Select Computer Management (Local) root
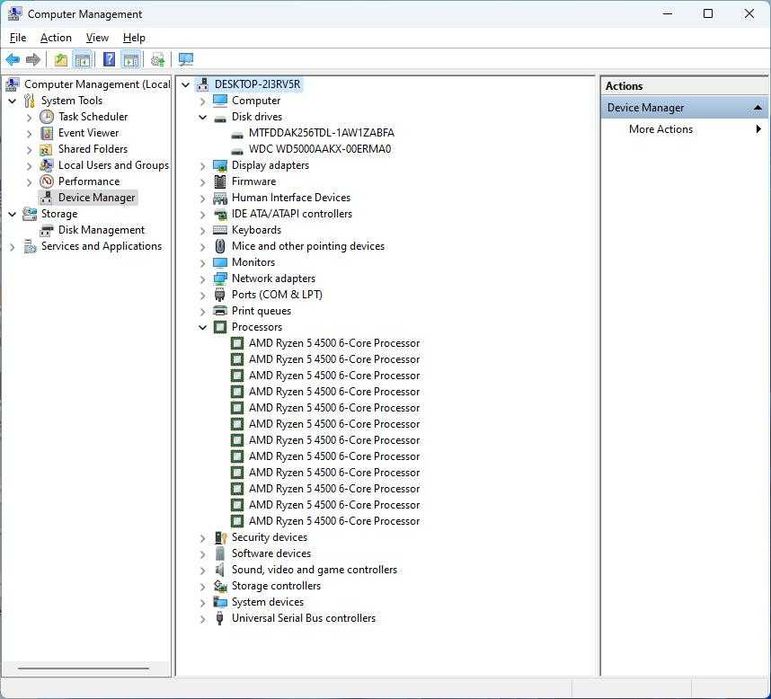771x699 pixels. tap(97, 85)
